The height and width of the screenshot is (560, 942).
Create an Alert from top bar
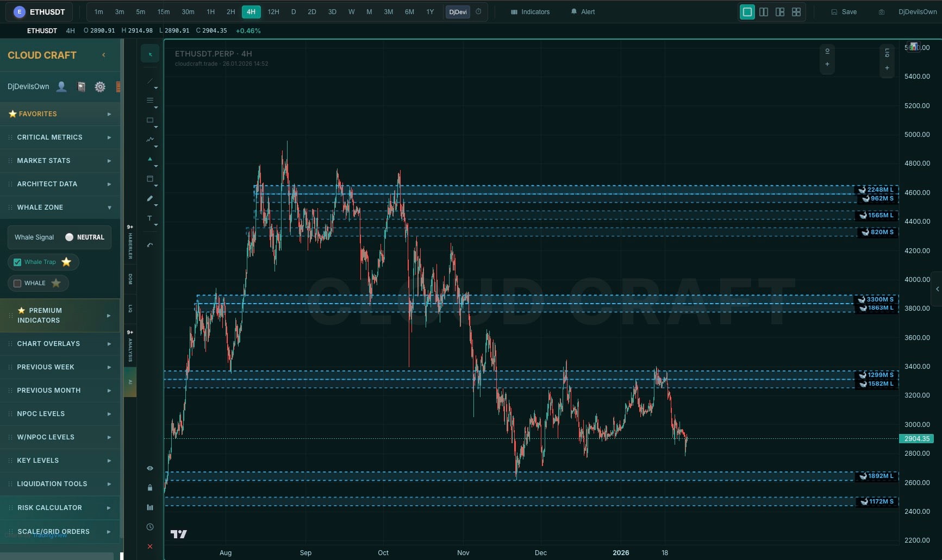pyautogui.click(x=583, y=12)
